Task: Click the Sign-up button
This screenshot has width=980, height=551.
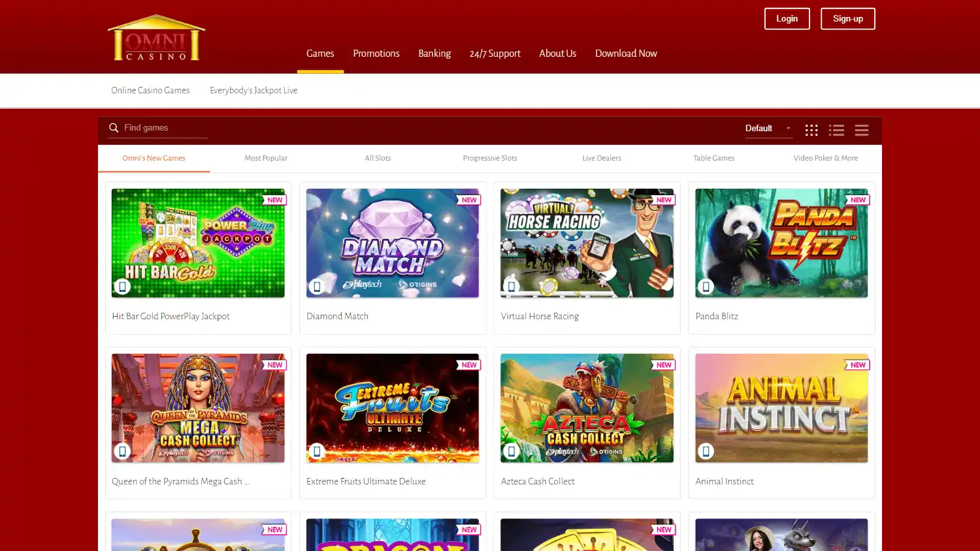Action: point(848,19)
